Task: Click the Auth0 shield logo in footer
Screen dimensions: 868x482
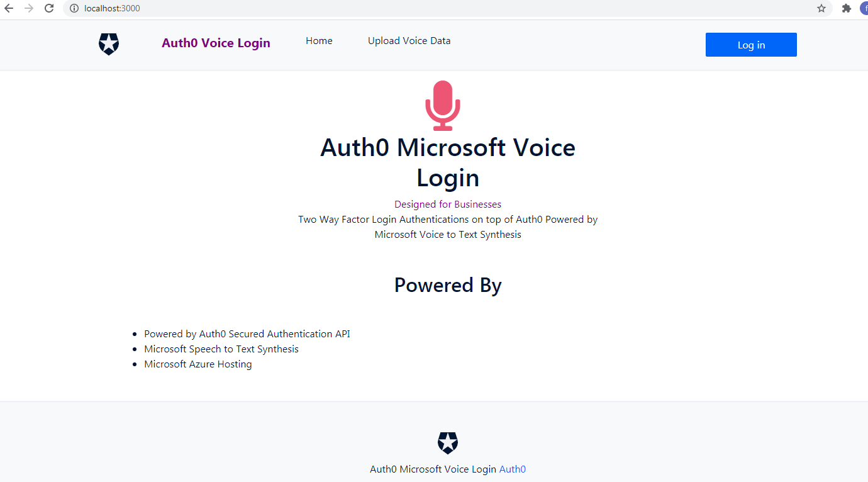Action: click(x=448, y=443)
